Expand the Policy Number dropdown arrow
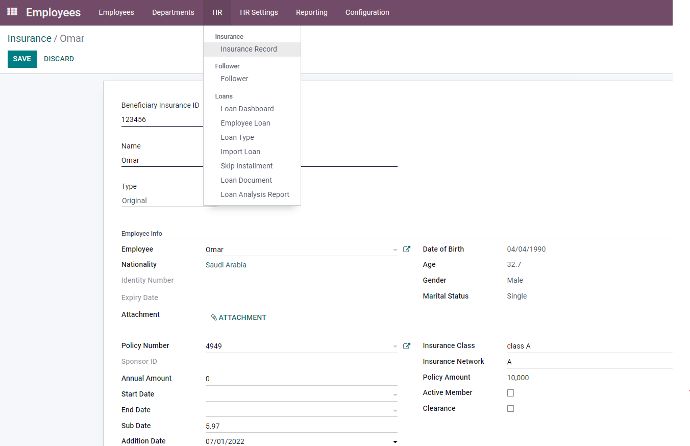690x446 pixels. [395, 345]
